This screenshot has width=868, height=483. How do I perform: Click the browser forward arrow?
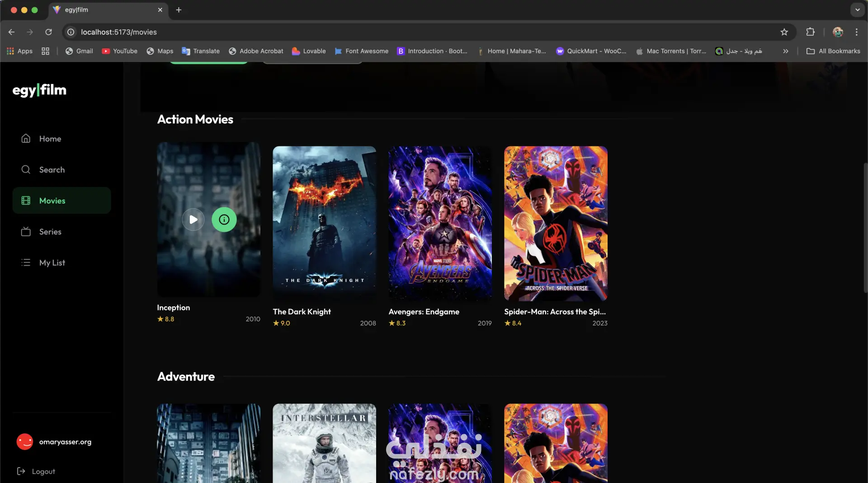(x=30, y=32)
